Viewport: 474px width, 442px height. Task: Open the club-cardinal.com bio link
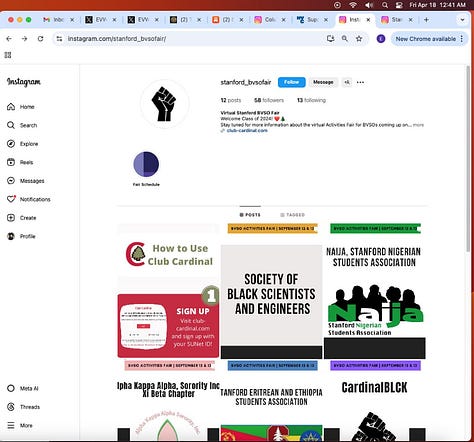click(x=247, y=130)
